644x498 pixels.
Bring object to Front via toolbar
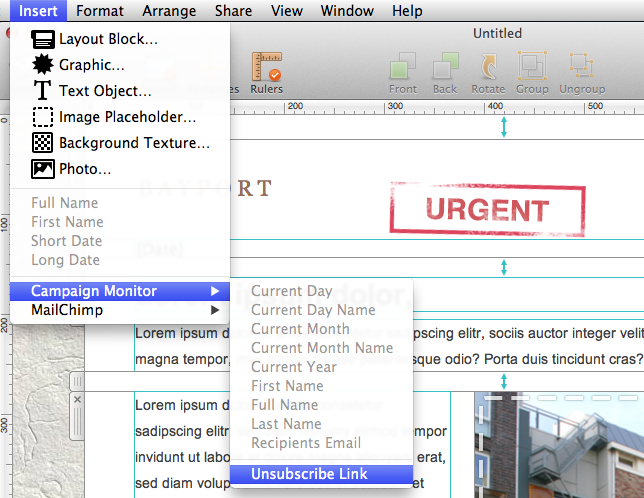click(402, 73)
